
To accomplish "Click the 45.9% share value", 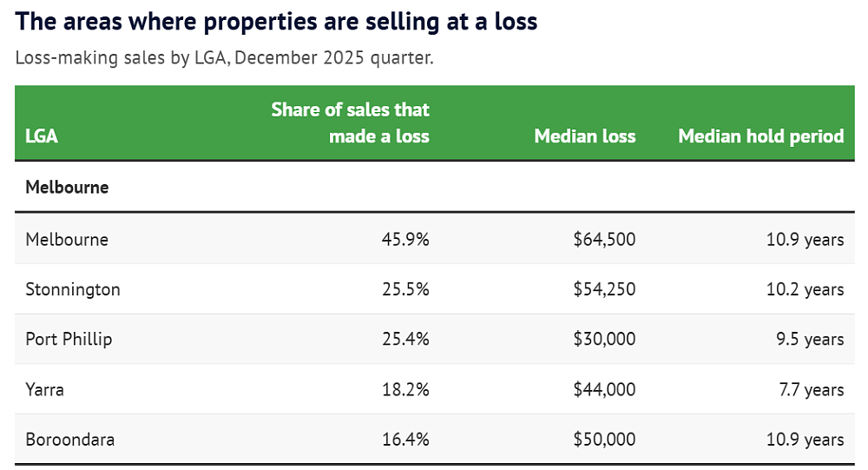I will [x=405, y=240].
